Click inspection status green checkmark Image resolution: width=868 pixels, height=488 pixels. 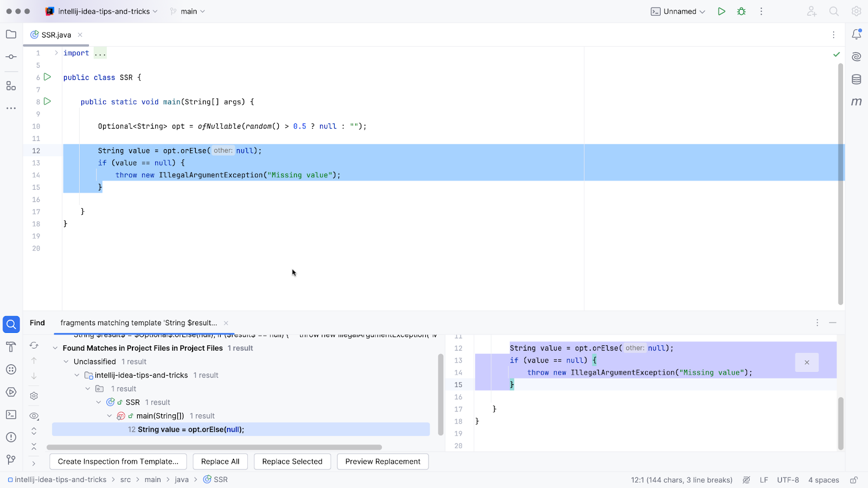(837, 54)
